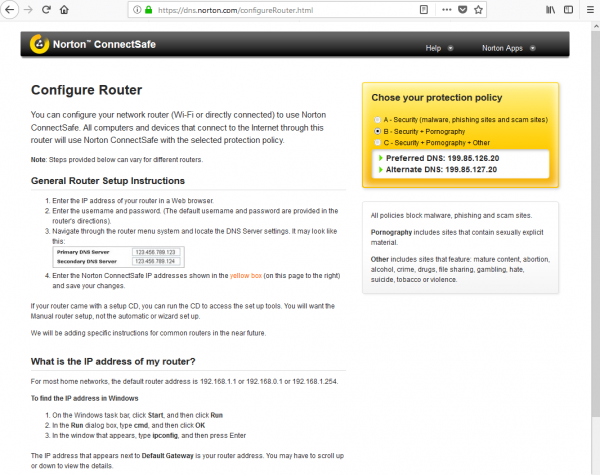Follow the orange 'yellow box' link
Image resolution: width=600 pixels, height=475 pixels.
pyautogui.click(x=246, y=276)
